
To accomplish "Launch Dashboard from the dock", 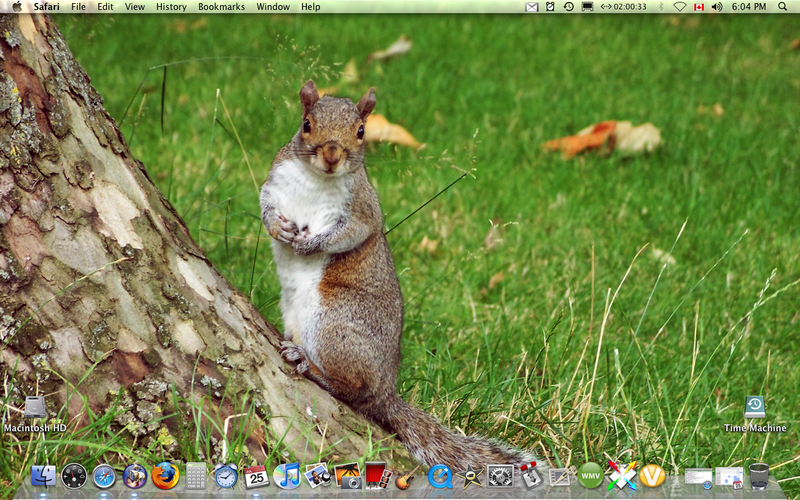I will click(x=74, y=476).
